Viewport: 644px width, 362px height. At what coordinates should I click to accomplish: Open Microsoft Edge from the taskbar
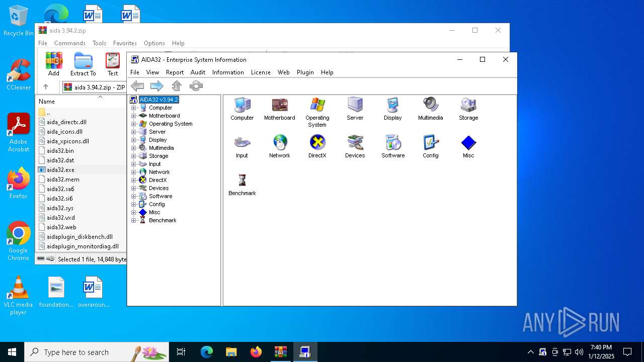pyautogui.click(x=207, y=352)
